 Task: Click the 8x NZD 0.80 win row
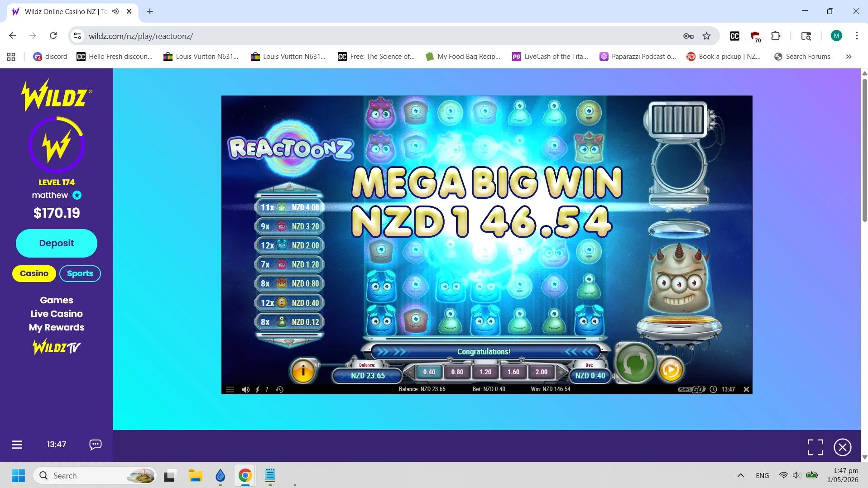point(290,283)
